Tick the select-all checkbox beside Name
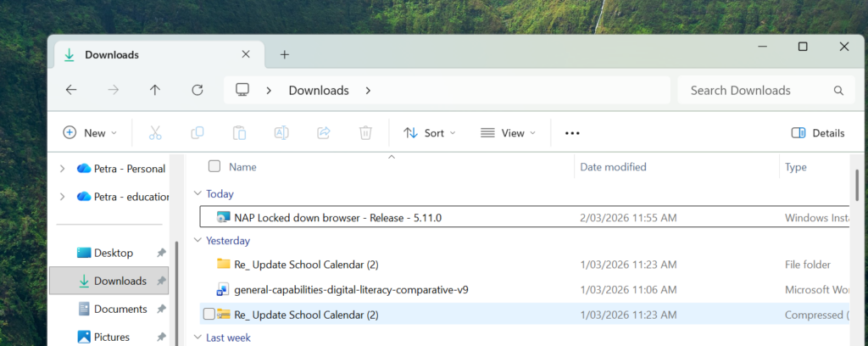This screenshot has height=346, width=868. point(214,166)
